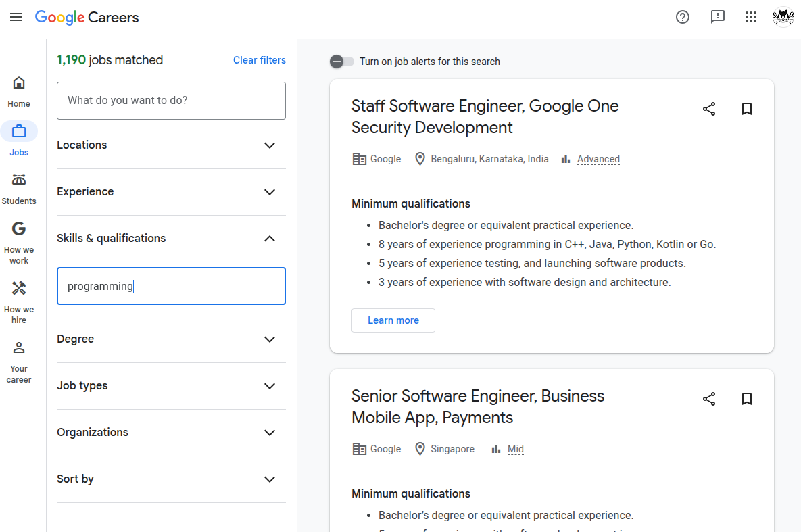Go to the Google Careers logo
801x532 pixels.
click(87, 18)
